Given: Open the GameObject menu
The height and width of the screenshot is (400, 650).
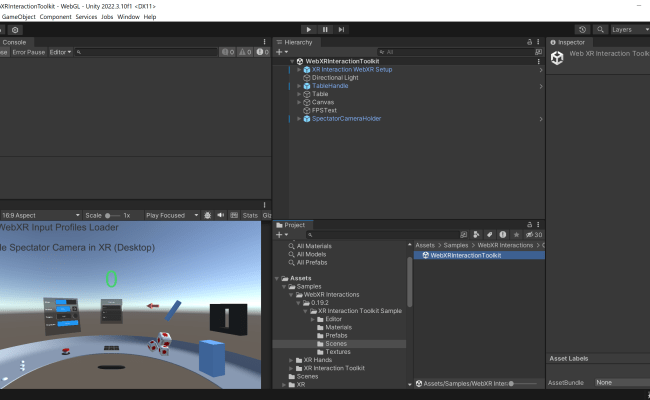Looking at the screenshot, I should (19, 17).
